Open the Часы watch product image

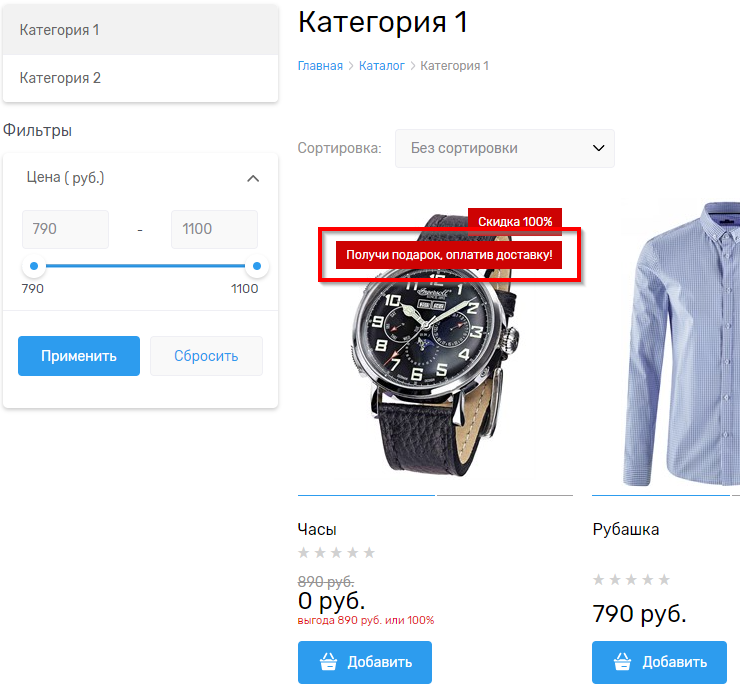[435, 344]
